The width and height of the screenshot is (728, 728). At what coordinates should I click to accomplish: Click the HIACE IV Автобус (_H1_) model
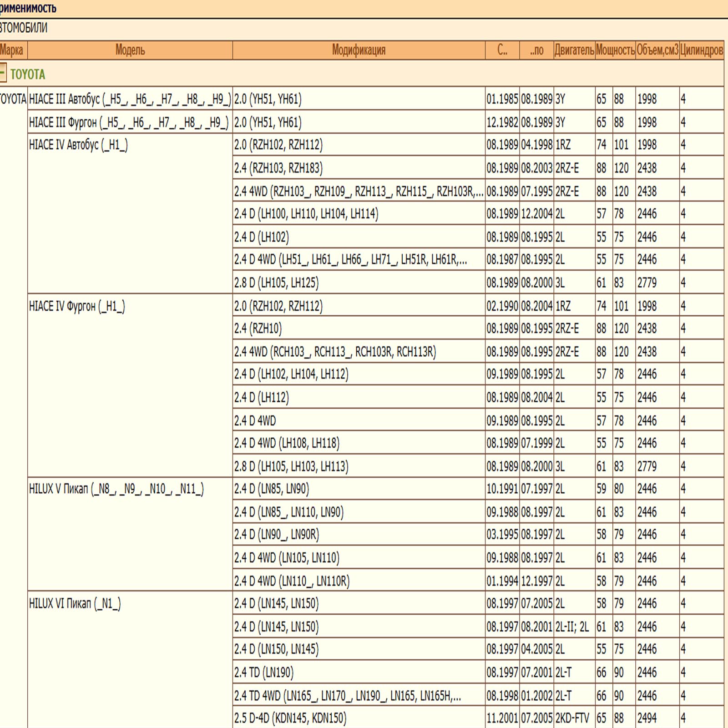point(78,145)
